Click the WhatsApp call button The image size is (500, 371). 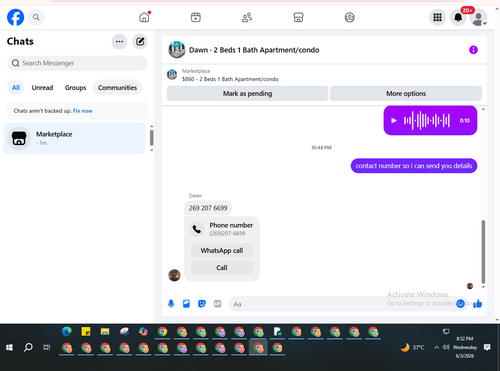pyautogui.click(x=222, y=250)
